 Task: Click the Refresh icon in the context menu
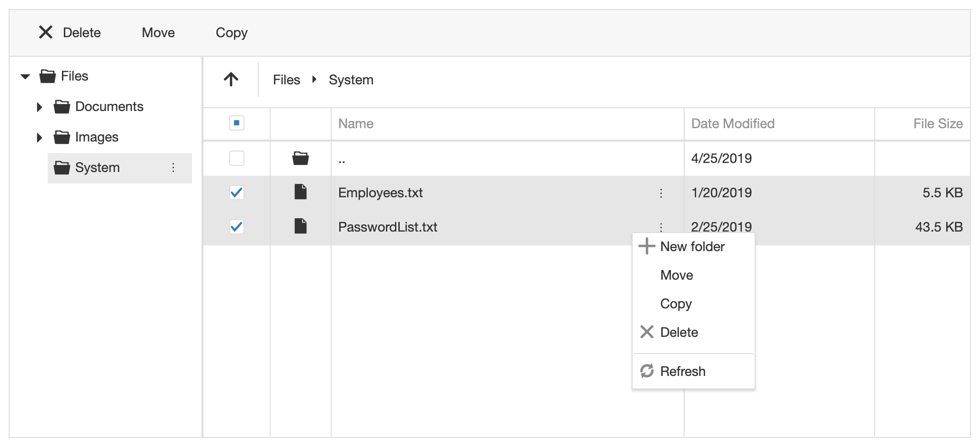point(647,371)
